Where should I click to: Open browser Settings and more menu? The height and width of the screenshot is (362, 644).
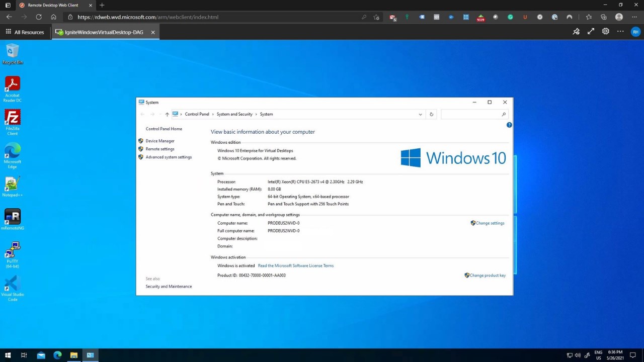(633, 17)
